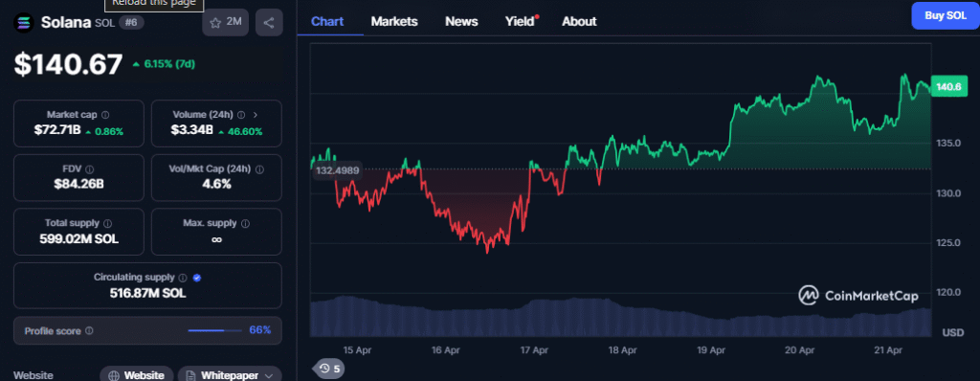Image resolution: width=980 pixels, height=381 pixels.
Task: Click the Buy SOL button
Action: point(945,15)
